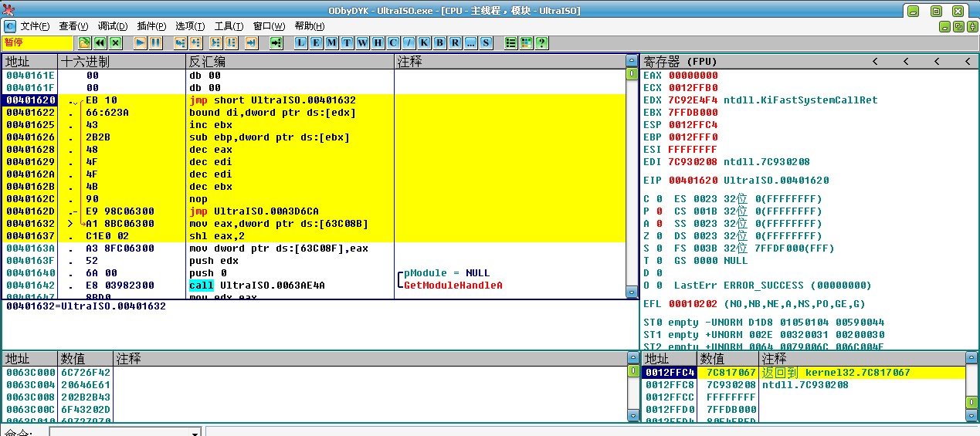
Task: Click the Run program play icon
Action: 140,42
